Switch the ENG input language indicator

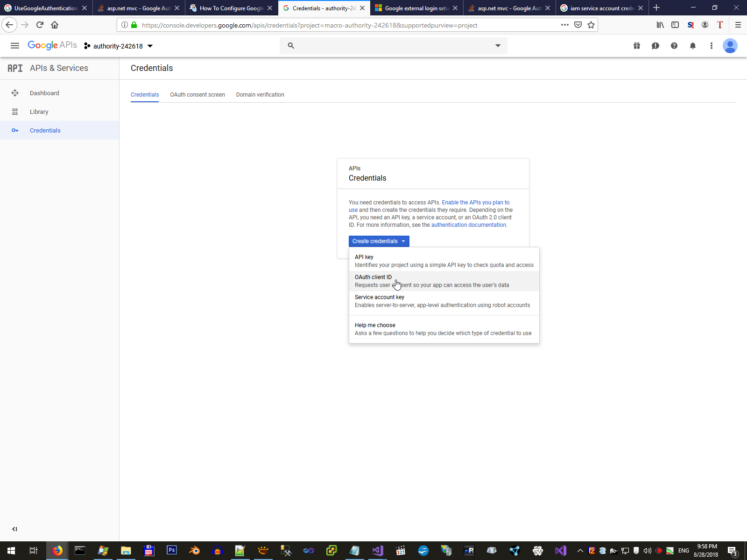point(684,551)
